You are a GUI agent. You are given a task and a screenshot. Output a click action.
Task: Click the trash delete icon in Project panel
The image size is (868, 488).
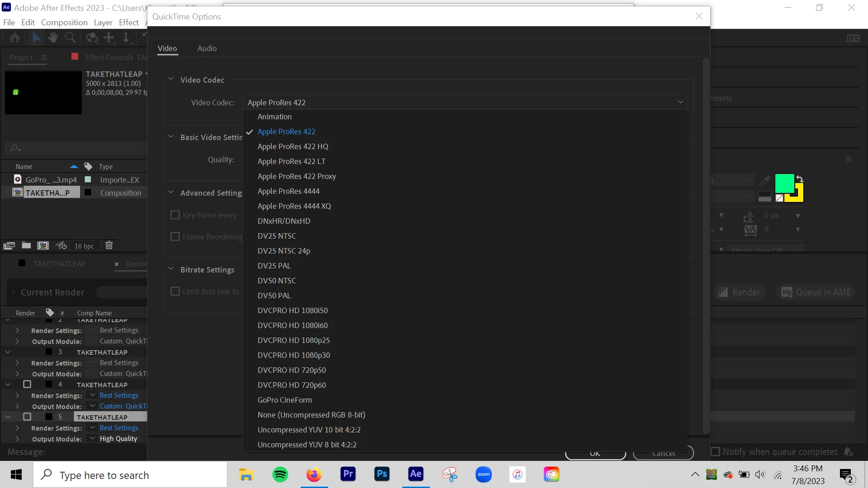109,245
